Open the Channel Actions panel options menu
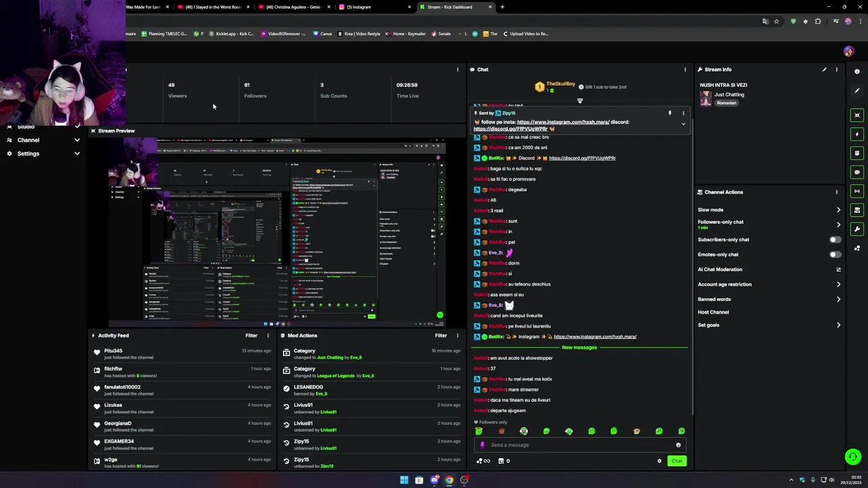The image size is (868, 488). (836, 192)
